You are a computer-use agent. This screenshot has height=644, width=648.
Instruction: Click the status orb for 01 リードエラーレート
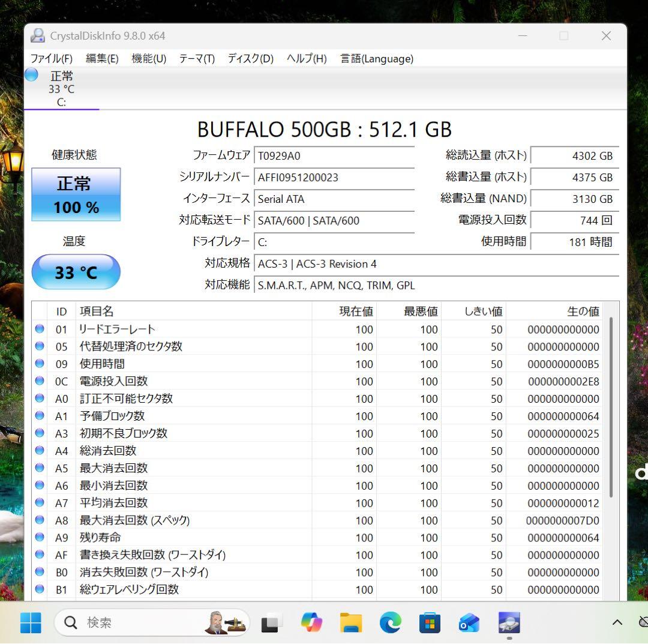tap(40, 329)
